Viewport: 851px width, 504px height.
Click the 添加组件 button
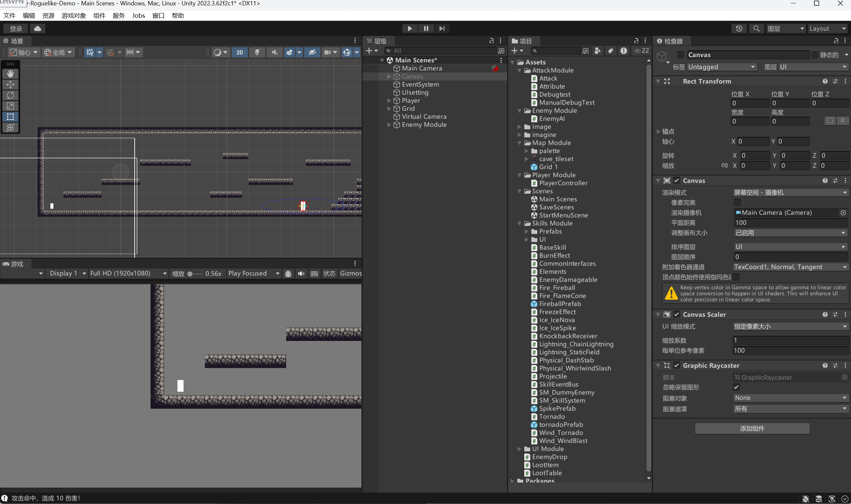[752, 429]
